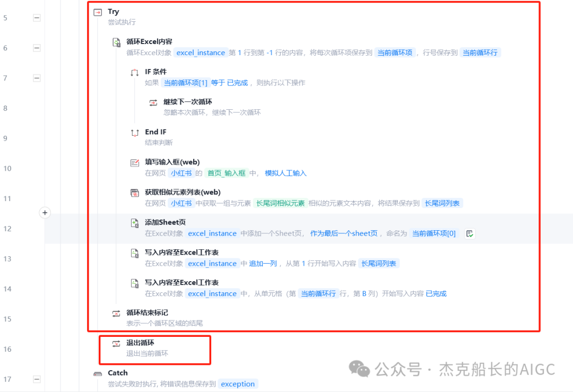The image size is (573, 392).
Task: Click line number 16 in the gutter
Action: pyautogui.click(x=7, y=349)
